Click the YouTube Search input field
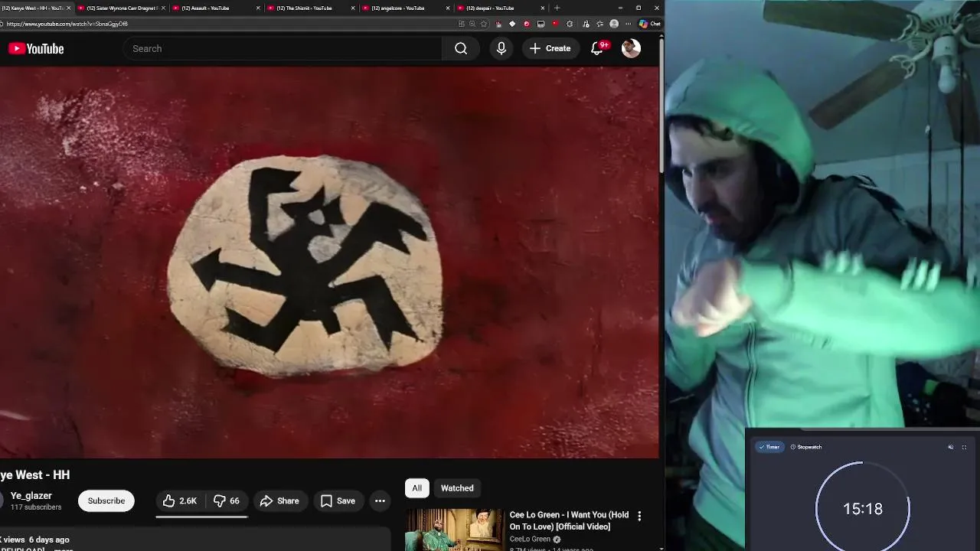This screenshot has width=980, height=551. pos(283,48)
